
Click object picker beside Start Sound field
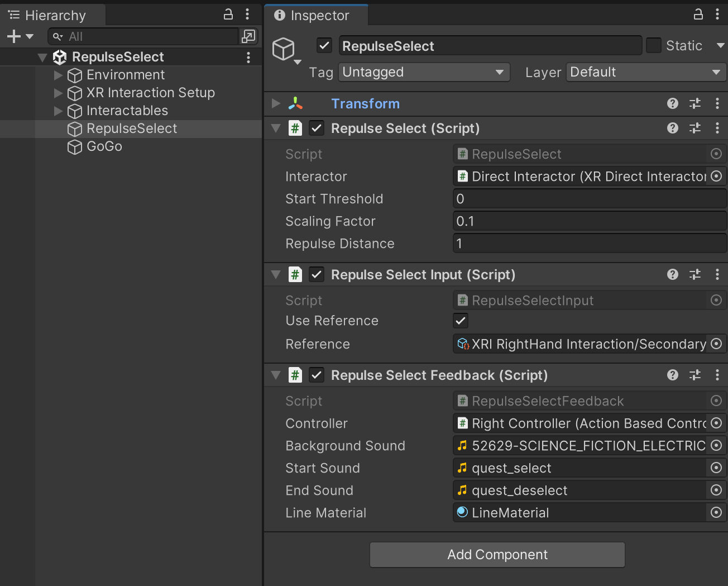click(x=716, y=468)
